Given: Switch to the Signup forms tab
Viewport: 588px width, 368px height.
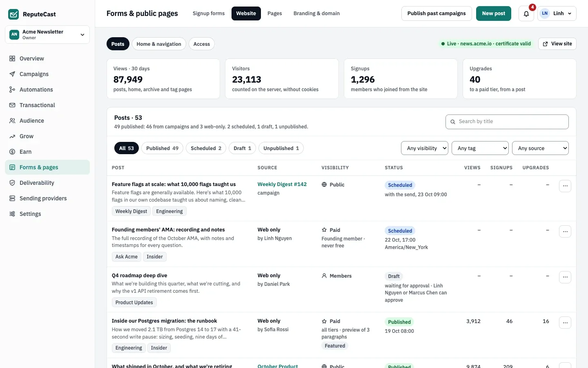Looking at the screenshot, I should [209, 13].
